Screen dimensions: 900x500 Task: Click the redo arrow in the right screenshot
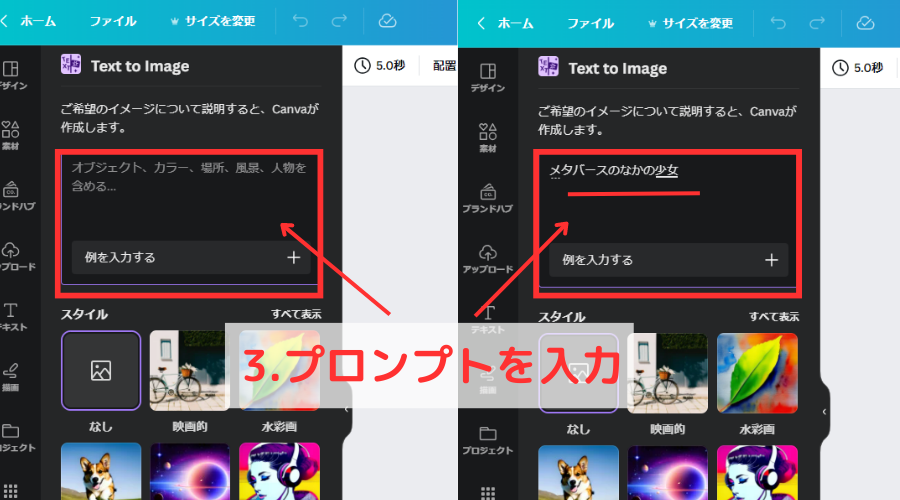817,23
